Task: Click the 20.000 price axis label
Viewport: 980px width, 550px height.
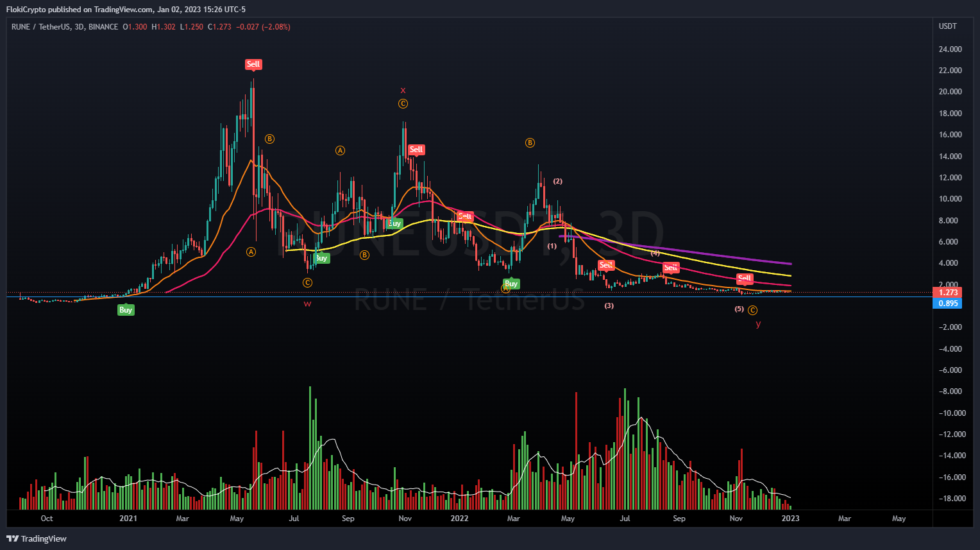Action: pyautogui.click(x=950, y=92)
